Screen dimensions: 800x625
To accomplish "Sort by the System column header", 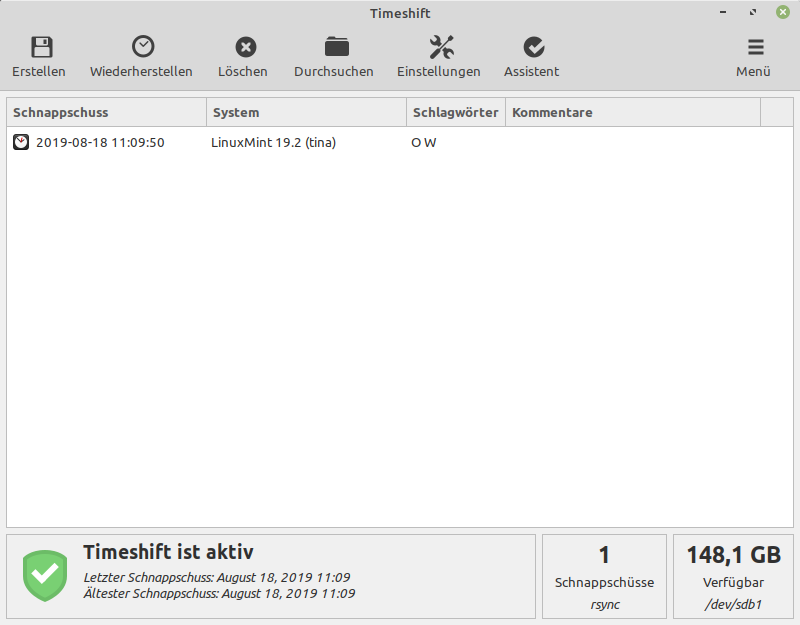I will [306, 112].
